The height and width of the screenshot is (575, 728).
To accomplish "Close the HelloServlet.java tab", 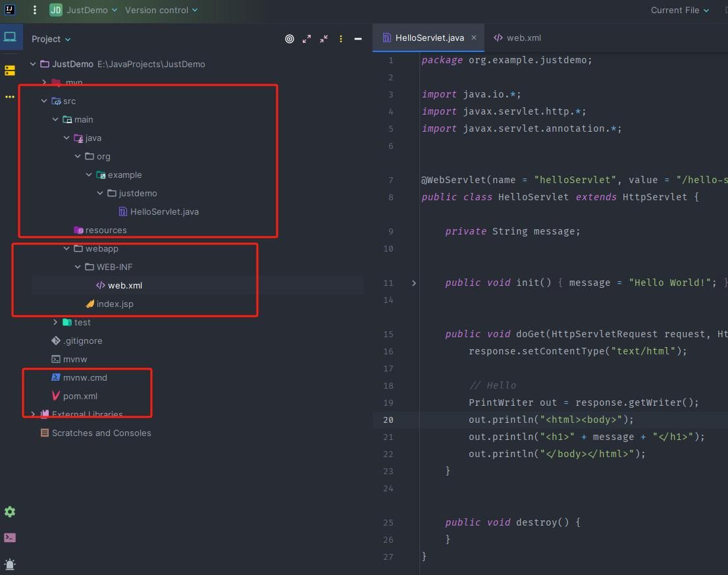I will click(473, 38).
